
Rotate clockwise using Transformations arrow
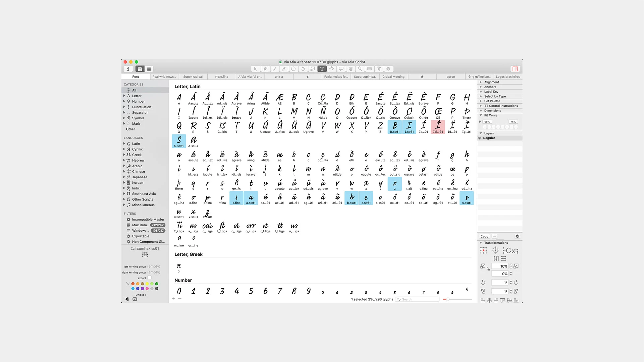click(516, 282)
